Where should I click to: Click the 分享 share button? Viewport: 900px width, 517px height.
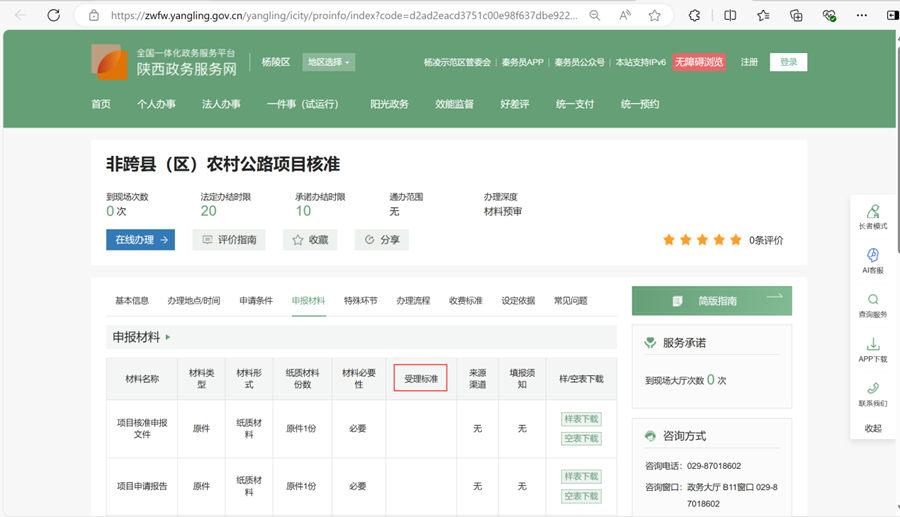382,240
